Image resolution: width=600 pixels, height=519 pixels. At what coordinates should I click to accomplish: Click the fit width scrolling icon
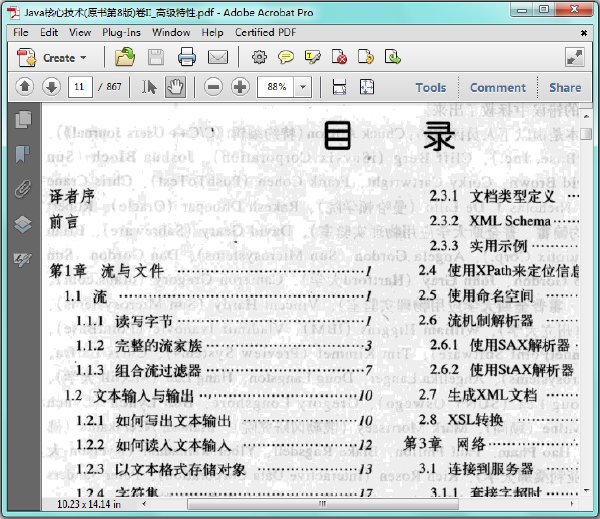(339, 87)
